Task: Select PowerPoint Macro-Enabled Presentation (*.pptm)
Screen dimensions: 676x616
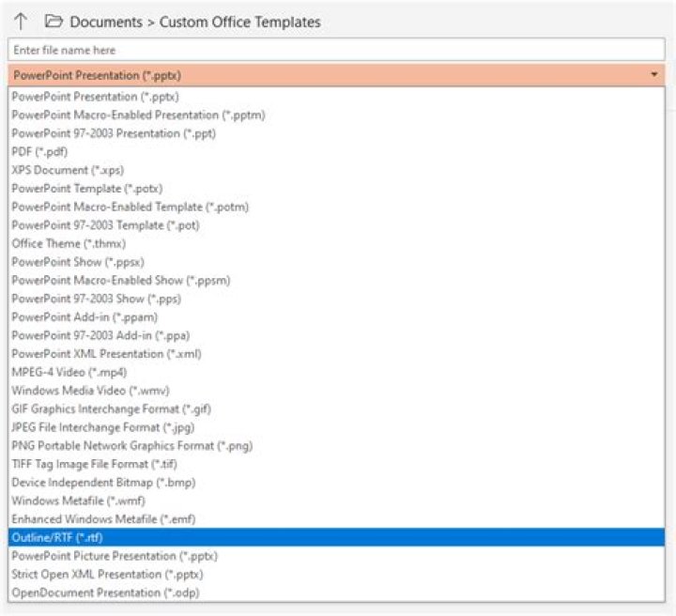Action: click(336, 115)
